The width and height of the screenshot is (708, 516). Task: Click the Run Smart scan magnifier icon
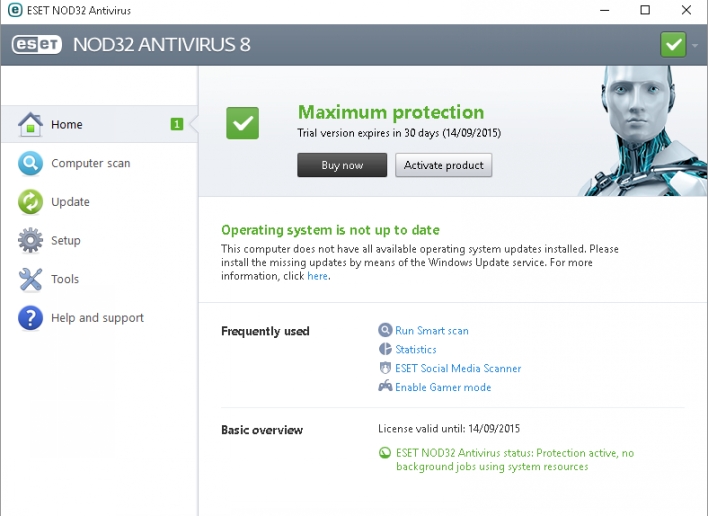point(385,330)
